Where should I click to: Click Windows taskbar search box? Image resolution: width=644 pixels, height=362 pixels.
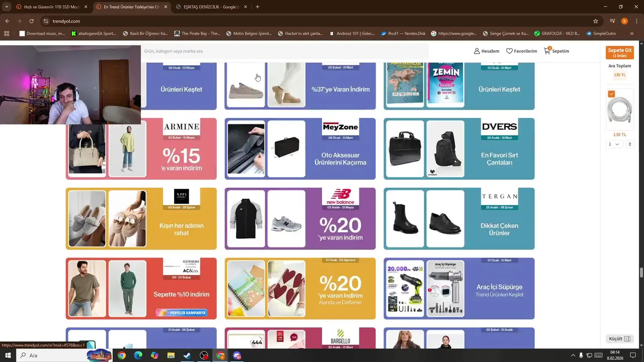pos(64,355)
